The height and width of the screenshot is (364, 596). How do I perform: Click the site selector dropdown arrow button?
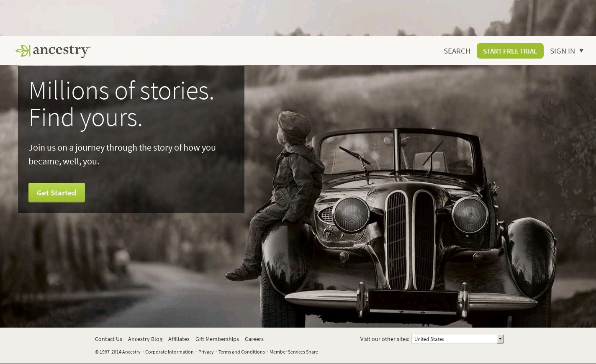[500, 339]
